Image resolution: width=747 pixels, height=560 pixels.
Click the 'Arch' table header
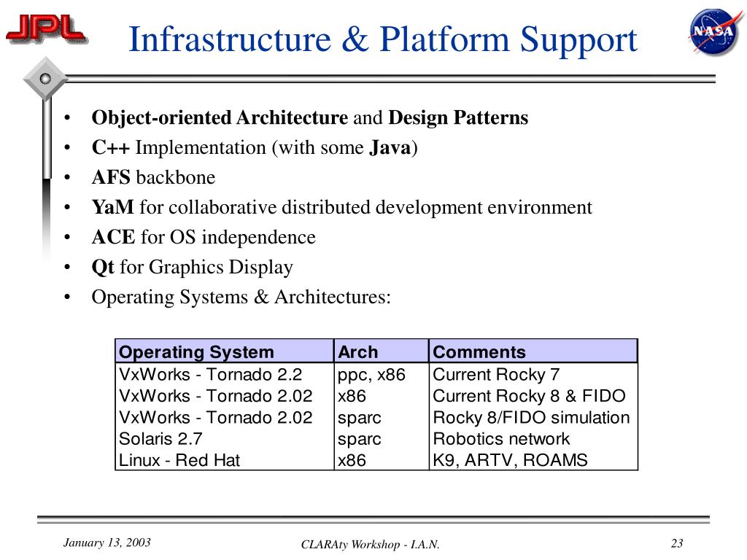coord(382,351)
